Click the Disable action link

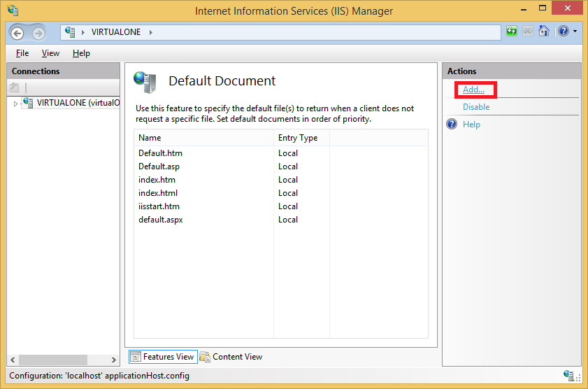476,107
